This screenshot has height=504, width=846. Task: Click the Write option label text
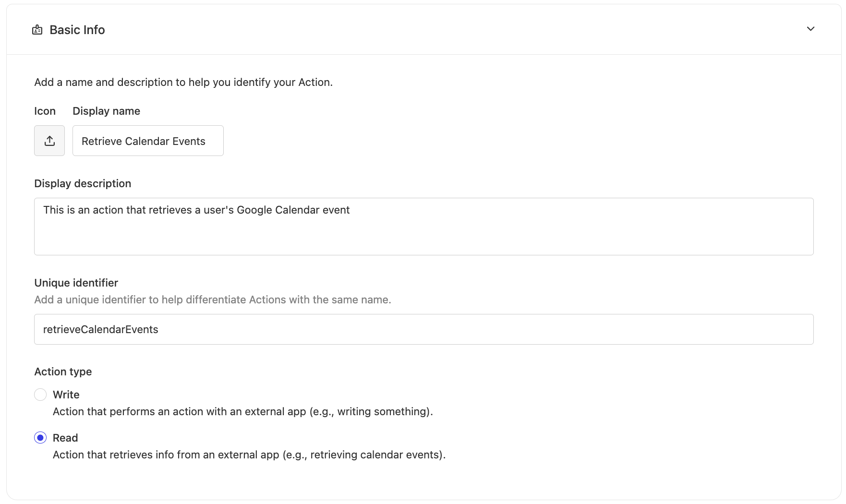[66, 395]
